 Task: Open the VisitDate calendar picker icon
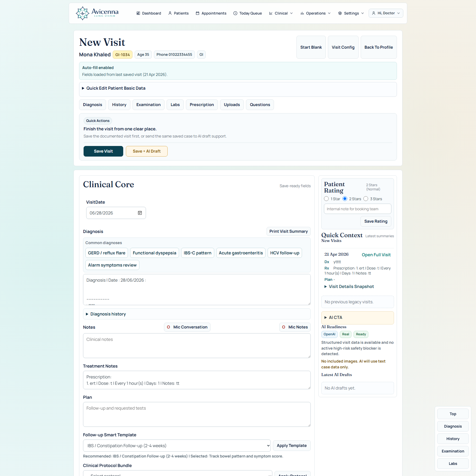pyautogui.click(x=140, y=213)
